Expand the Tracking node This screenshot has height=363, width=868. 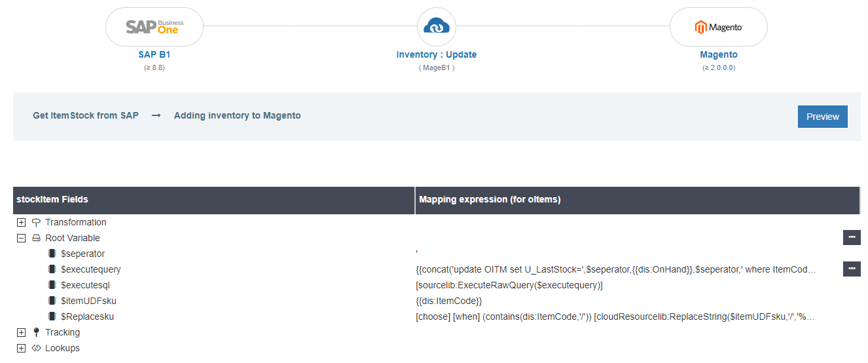tap(22, 332)
